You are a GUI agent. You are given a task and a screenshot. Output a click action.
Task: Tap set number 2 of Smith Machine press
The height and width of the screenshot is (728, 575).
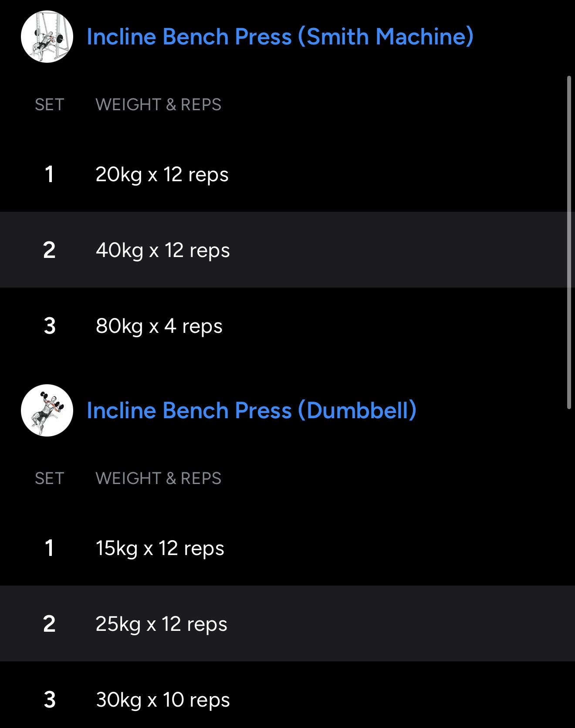point(49,250)
